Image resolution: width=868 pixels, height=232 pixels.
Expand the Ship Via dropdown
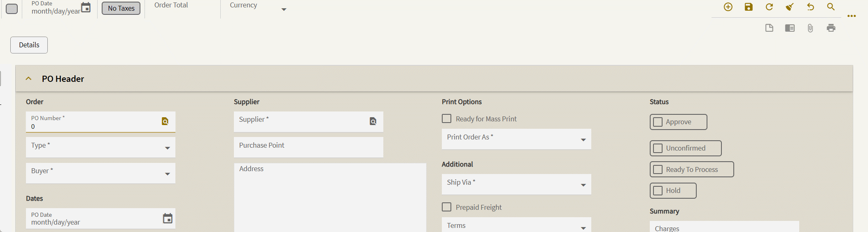pyautogui.click(x=583, y=185)
